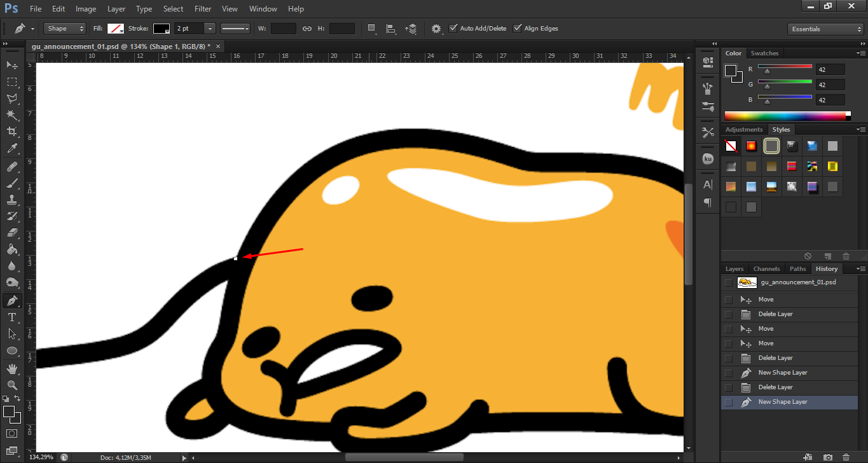Select the Magic Wand tool
The image size is (868, 463).
[x=12, y=114]
